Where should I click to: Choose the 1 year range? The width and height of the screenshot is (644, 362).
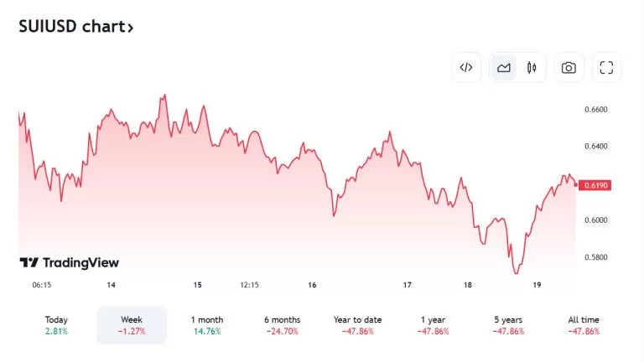tap(433, 325)
